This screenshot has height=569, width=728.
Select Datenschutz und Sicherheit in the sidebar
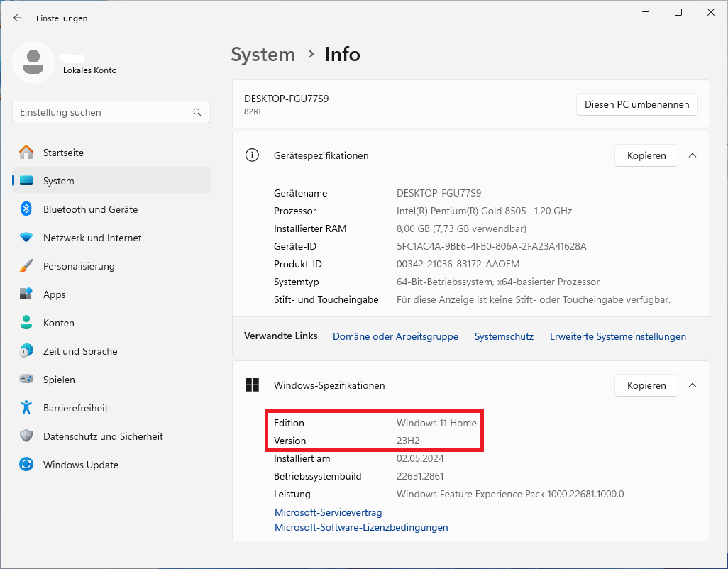click(103, 436)
